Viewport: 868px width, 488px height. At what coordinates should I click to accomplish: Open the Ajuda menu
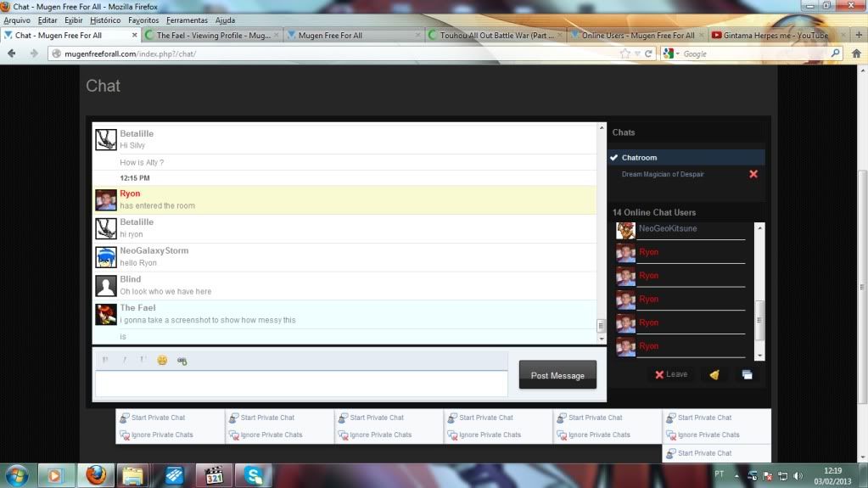click(x=225, y=20)
